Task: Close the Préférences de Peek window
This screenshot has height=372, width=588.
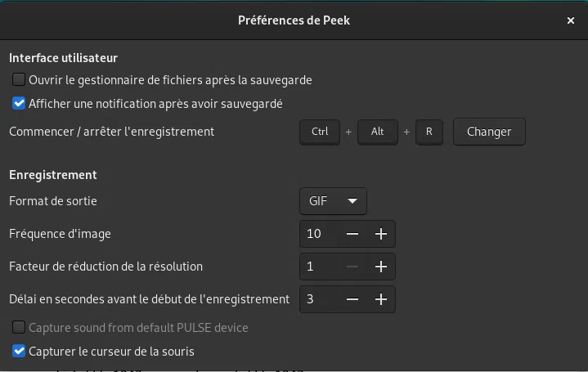Action: 570,20
